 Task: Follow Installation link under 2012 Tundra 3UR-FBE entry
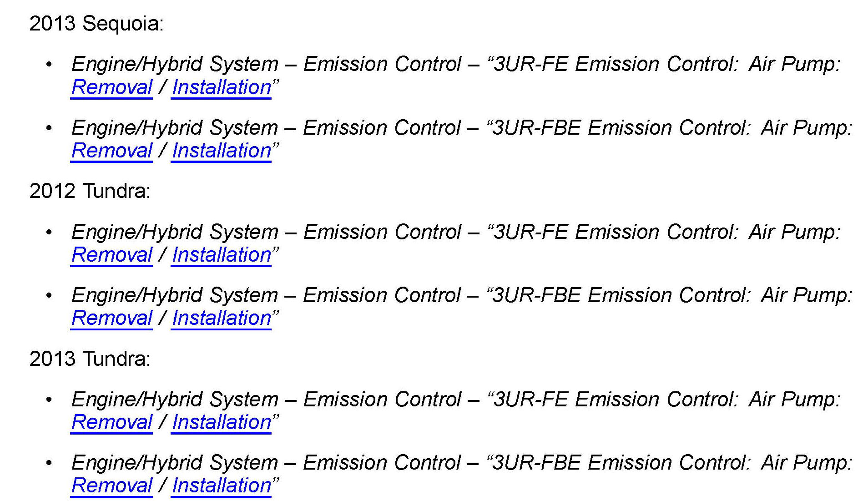(x=222, y=318)
